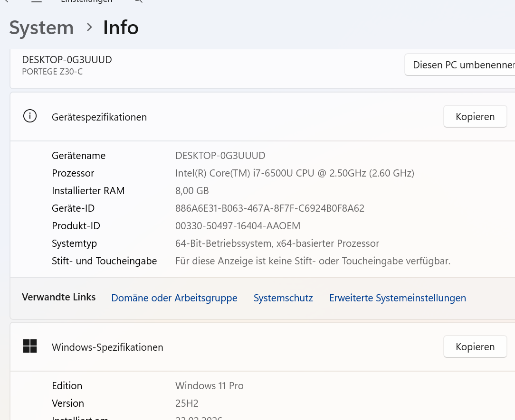Click the info icon beside Gerätespezifikationen
The image size is (515, 420).
30,116
